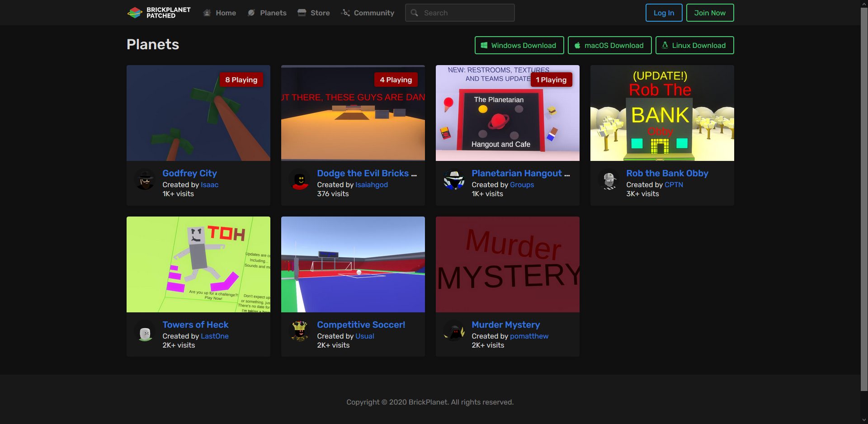Open Towers of Heck title link
The width and height of the screenshot is (868, 424).
(x=195, y=325)
